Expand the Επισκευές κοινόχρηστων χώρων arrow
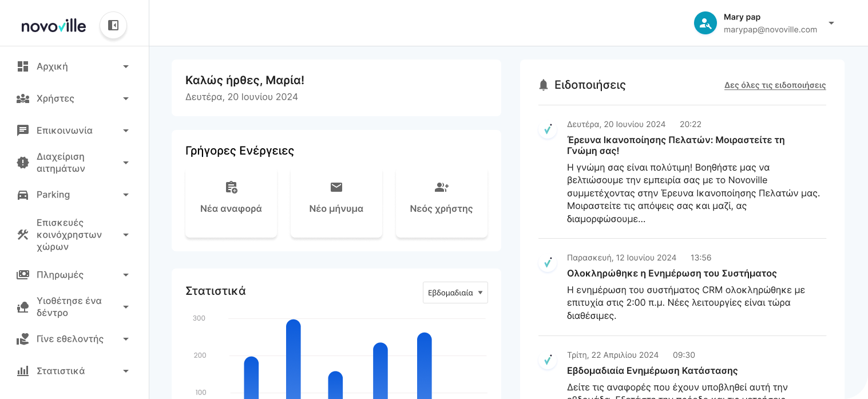The width and height of the screenshot is (868, 399). pyautogui.click(x=126, y=235)
